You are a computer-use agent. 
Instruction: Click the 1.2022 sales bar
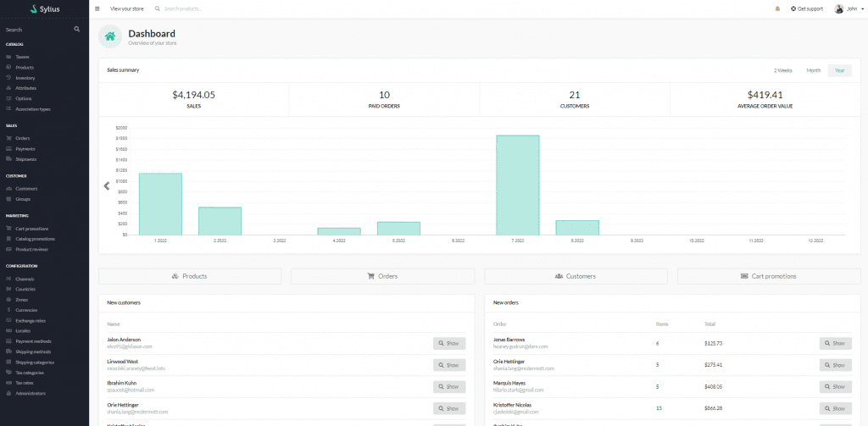click(x=160, y=204)
